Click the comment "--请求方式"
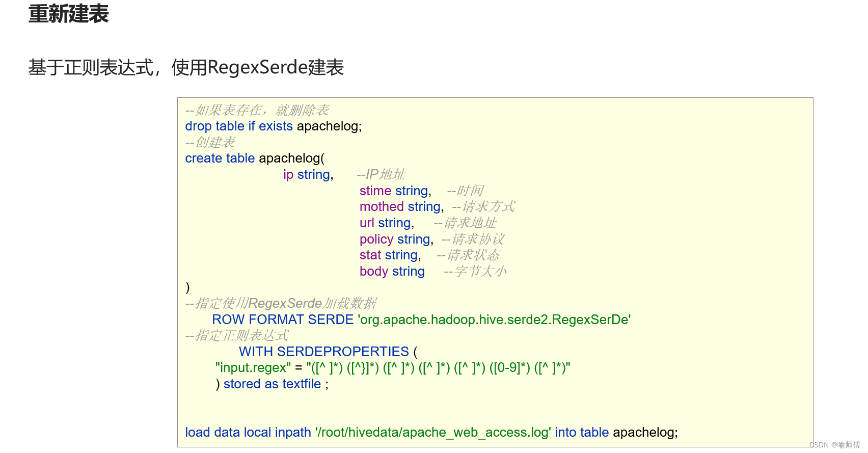The height and width of the screenshot is (453, 868). pyautogui.click(x=484, y=207)
